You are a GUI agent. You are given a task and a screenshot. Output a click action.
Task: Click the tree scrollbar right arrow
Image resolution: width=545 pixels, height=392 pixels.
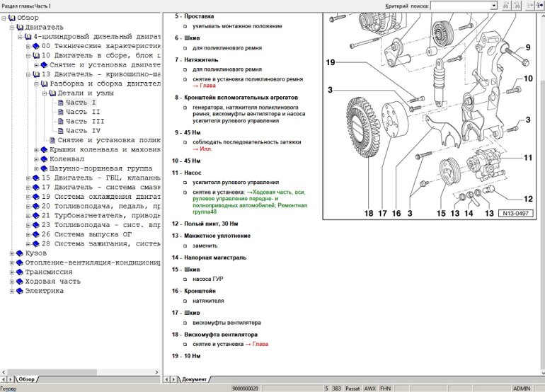point(156,372)
